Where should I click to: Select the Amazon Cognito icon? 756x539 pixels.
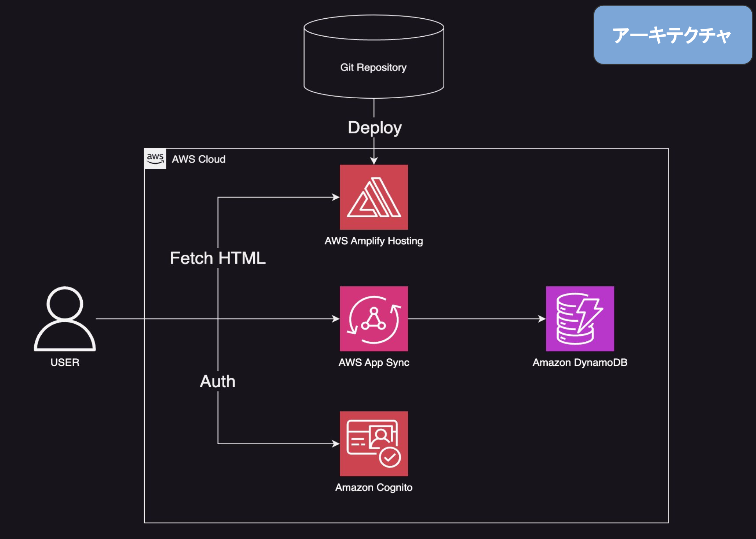pyautogui.click(x=374, y=443)
